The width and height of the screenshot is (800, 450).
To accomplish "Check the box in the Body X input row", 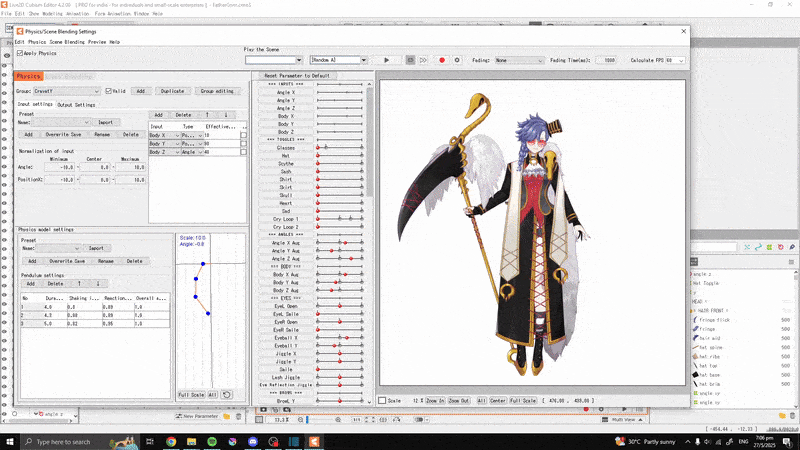I will coord(243,135).
